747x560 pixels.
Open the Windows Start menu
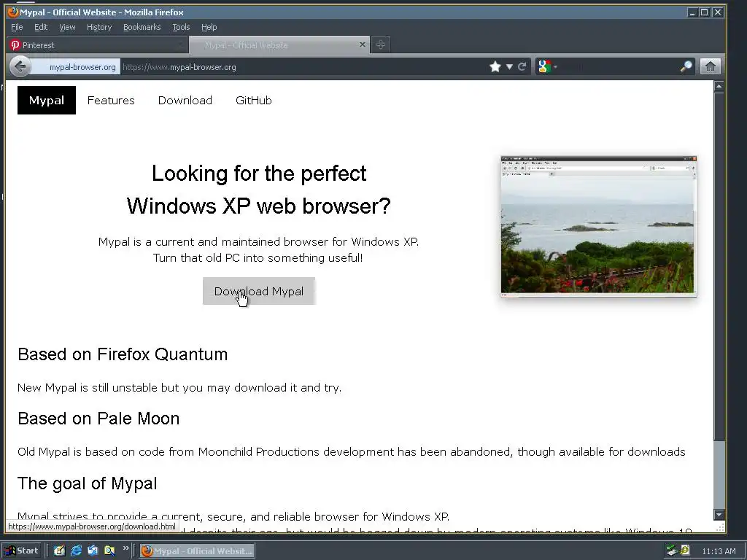(23, 551)
